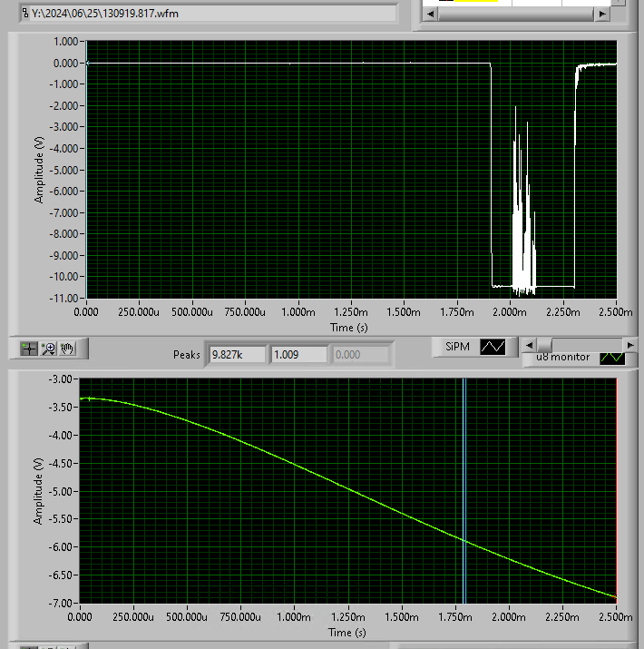The height and width of the screenshot is (649, 644).
Task: Click upper graph x-axis value 1.250m
Action: [x=351, y=312]
